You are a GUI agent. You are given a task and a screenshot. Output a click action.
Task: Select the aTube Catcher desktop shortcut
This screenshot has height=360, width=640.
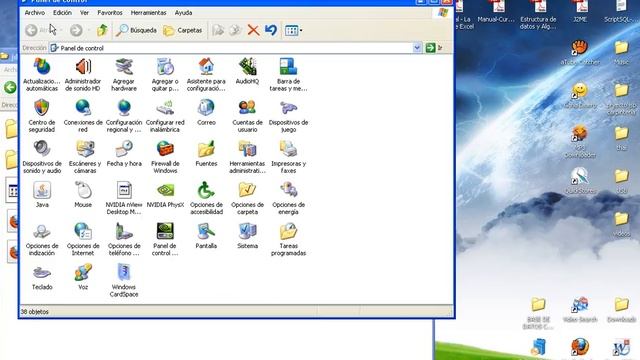580,53
